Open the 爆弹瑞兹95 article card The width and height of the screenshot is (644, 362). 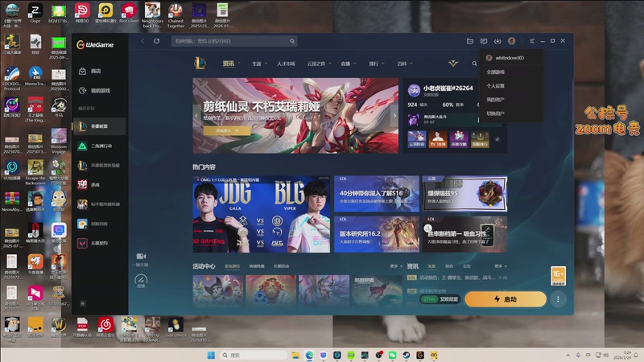(x=464, y=194)
